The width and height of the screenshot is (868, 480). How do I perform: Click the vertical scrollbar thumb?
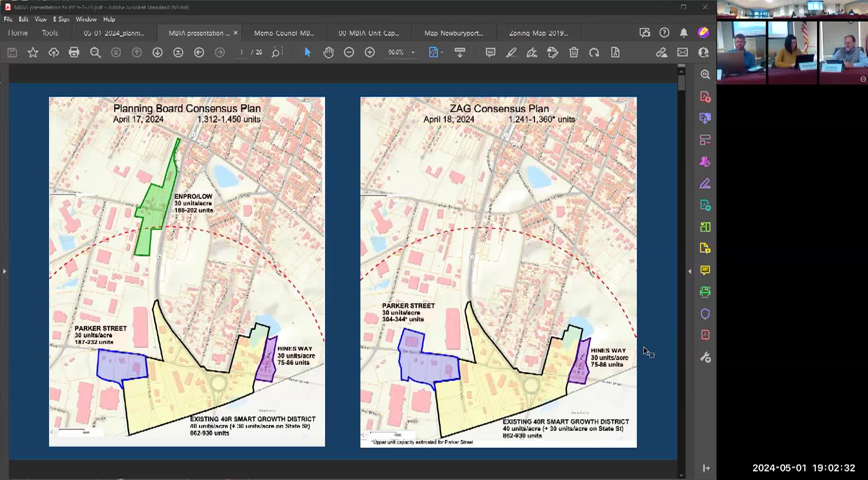point(681,83)
